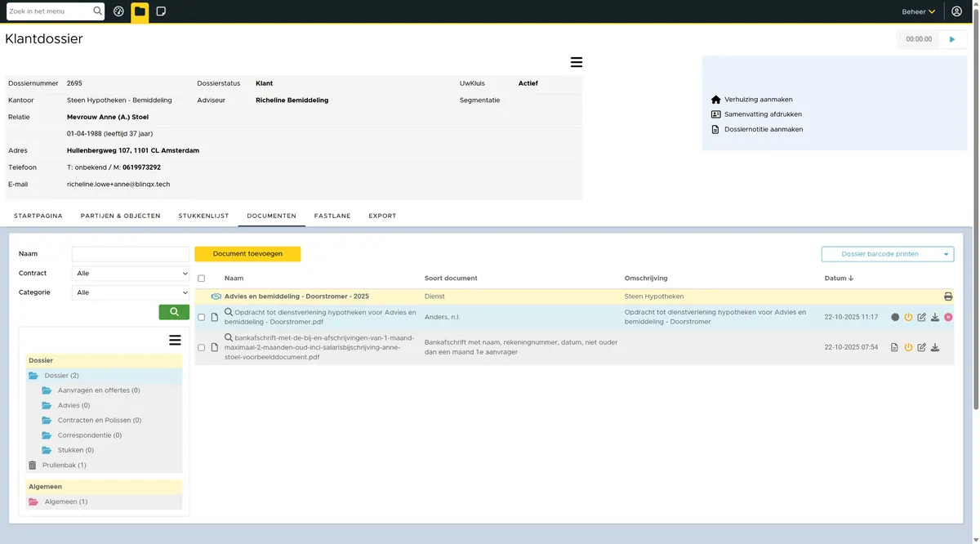
Task: Go to the Stukkenlijst tab
Action: [x=203, y=216]
